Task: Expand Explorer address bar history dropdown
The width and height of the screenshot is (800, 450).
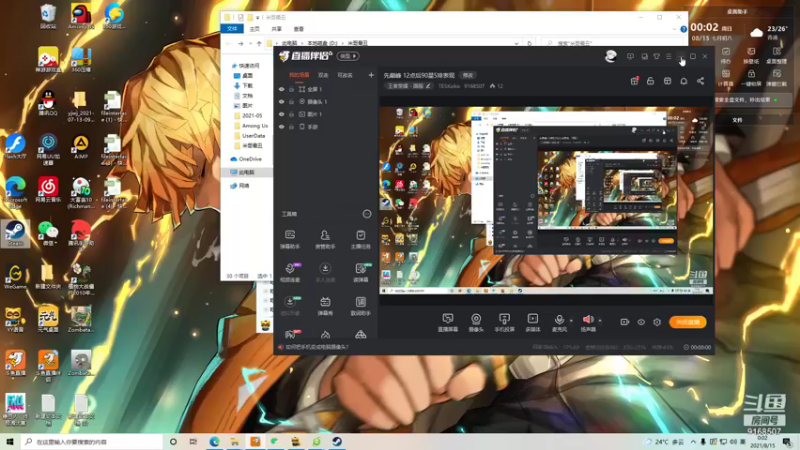Action: (516, 43)
